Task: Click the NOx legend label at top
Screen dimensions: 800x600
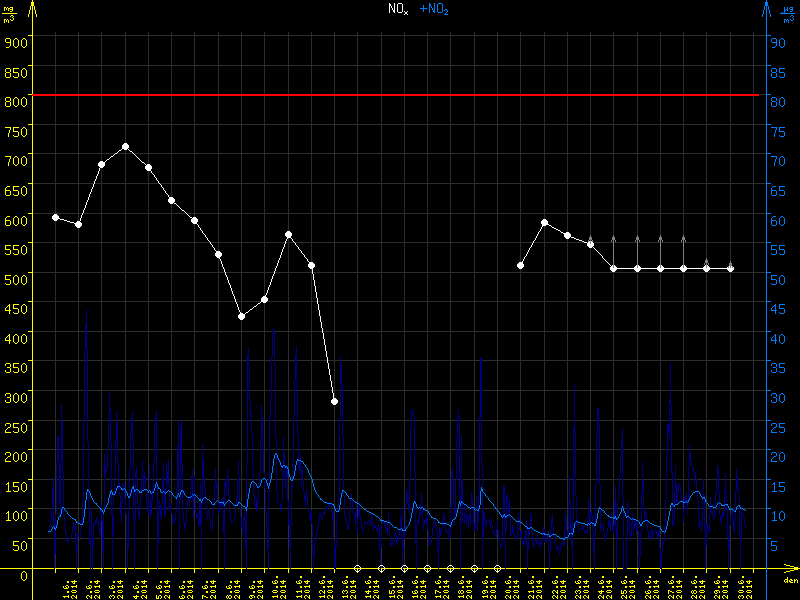Action: 398,9
